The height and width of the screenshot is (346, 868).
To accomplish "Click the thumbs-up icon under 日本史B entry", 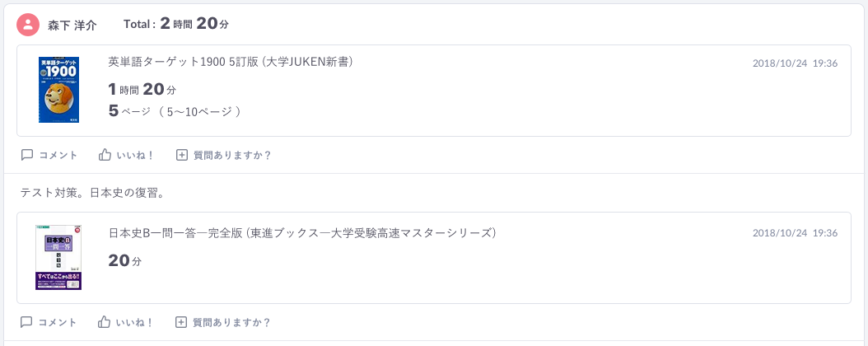I will click(x=104, y=321).
